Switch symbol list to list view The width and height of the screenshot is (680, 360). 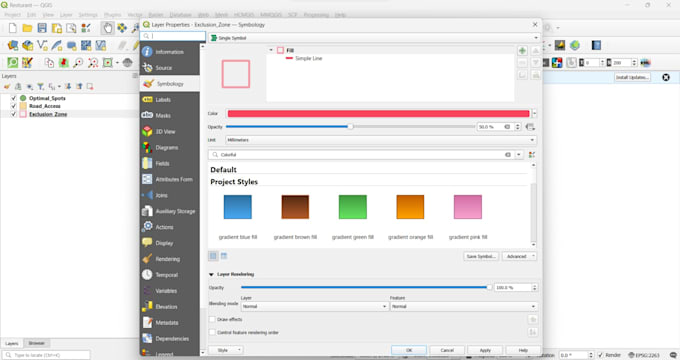click(224, 256)
